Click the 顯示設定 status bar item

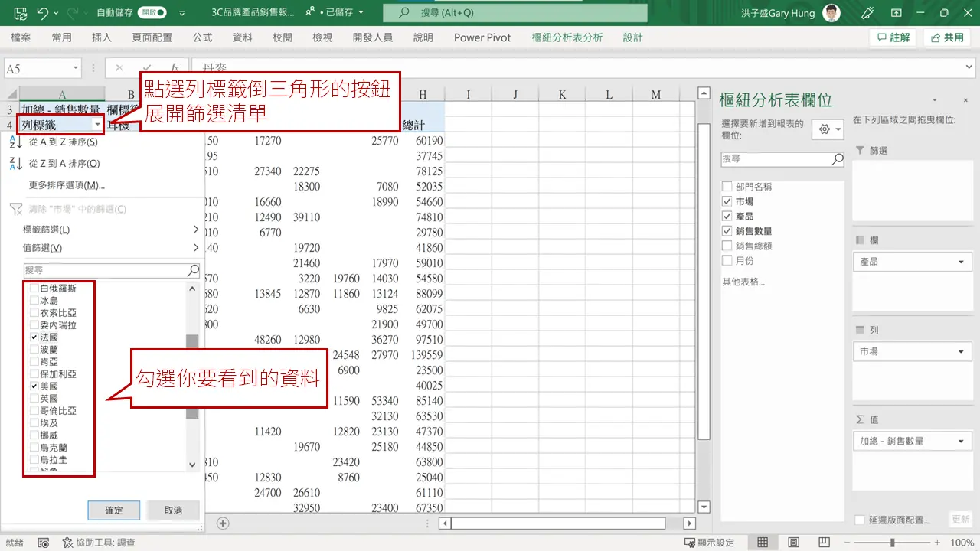coord(708,543)
